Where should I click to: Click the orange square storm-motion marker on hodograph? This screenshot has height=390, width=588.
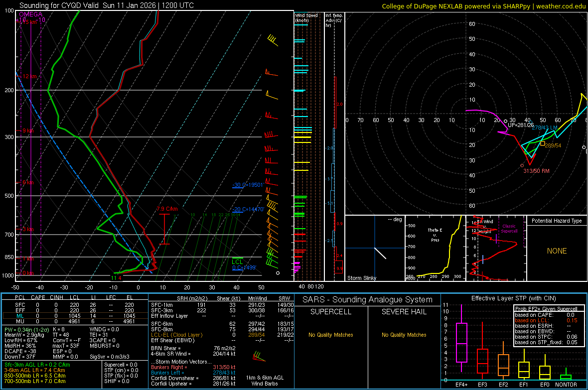click(x=542, y=143)
